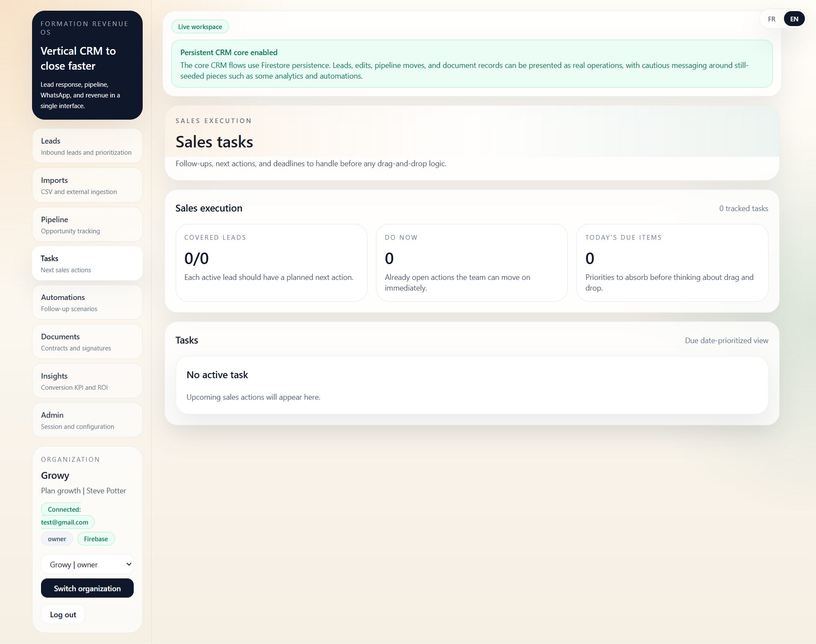Expand the Growy | owner organization dropdown
The height and width of the screenshot is (644, 816).
(87, 565)
